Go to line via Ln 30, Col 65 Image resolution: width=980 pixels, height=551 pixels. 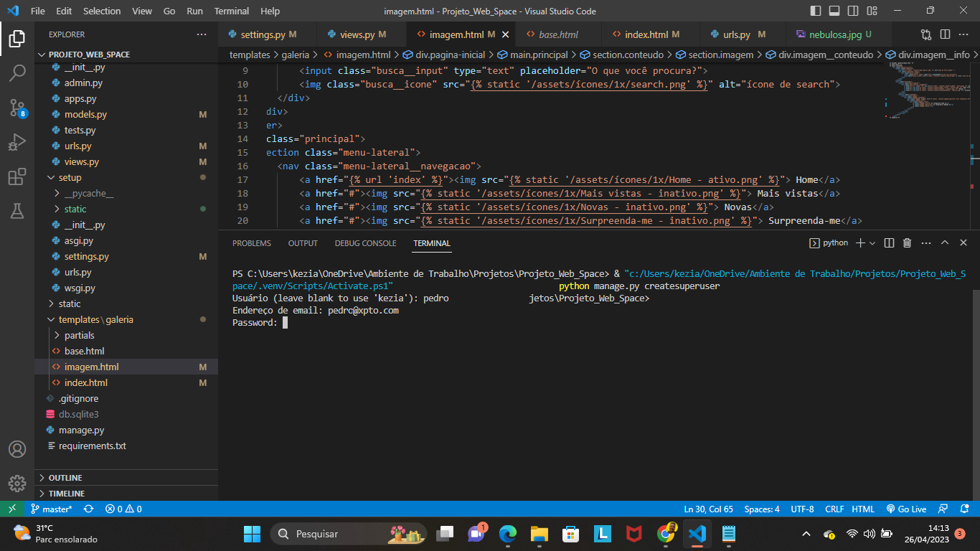[x=709, y=509]
